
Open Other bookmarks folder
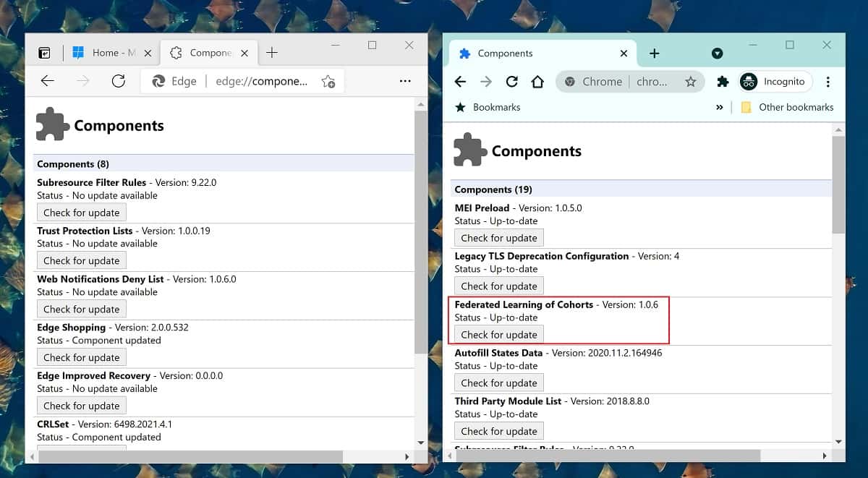[787, 107]
